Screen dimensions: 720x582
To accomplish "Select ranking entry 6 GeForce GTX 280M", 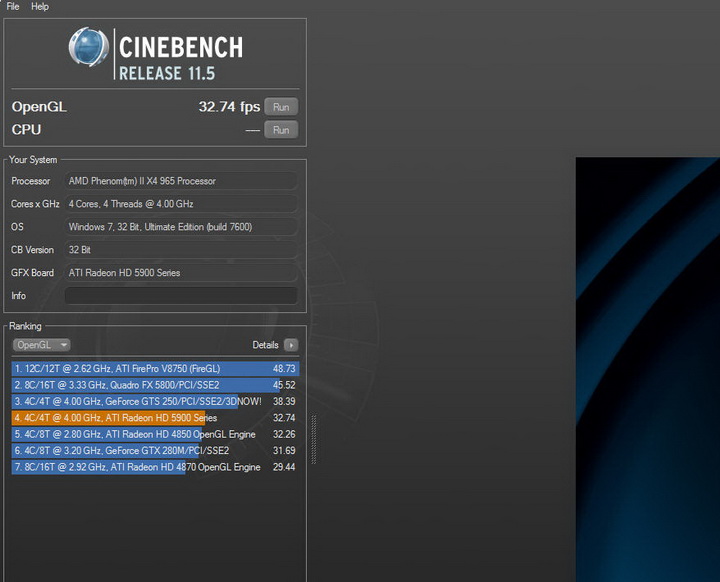I will click(155, 451).
